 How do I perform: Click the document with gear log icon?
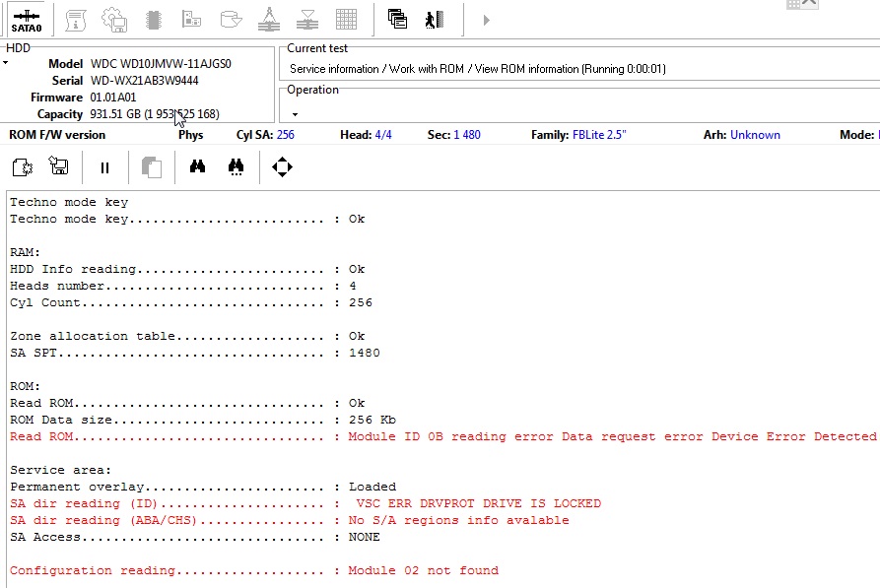click(x=22, y=166)
